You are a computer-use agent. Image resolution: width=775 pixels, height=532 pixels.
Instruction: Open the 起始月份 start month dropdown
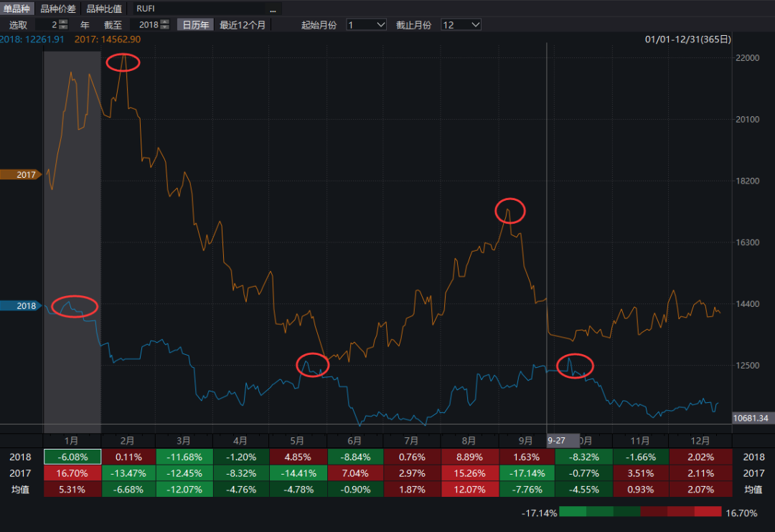(x=366, y=24)
